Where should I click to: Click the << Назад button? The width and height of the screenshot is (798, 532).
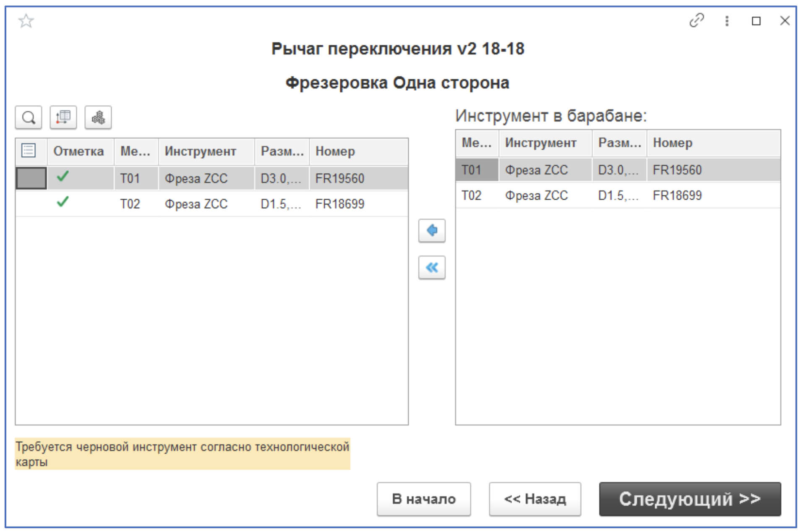[x=534, y=500]
